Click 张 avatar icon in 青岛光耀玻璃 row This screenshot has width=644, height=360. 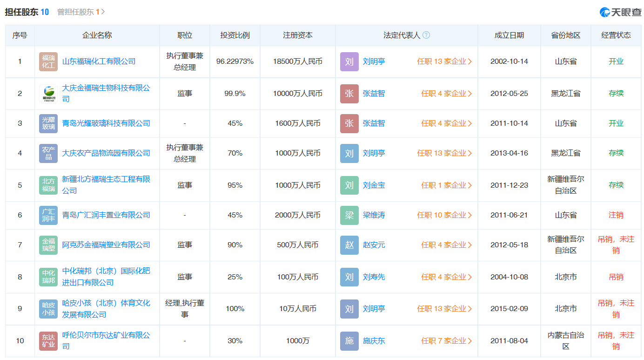coord(349,123)
